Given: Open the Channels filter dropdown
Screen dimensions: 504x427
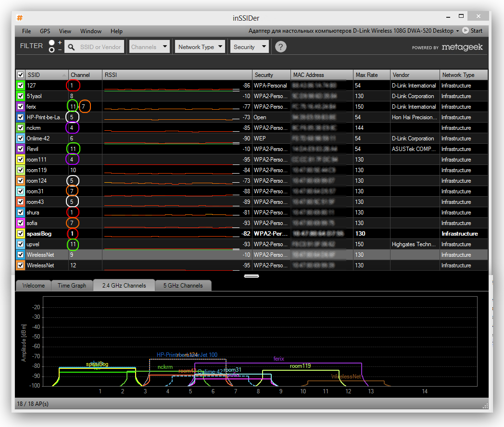Looking at the screenshot, I should [x=149, y=47].
